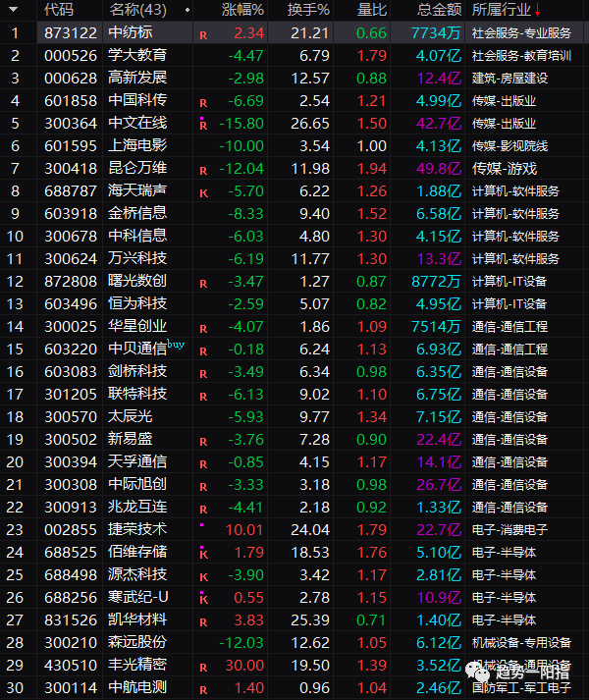Click industry 电子-消费电子
The image size is (589, 700).
tap(509, 530)
